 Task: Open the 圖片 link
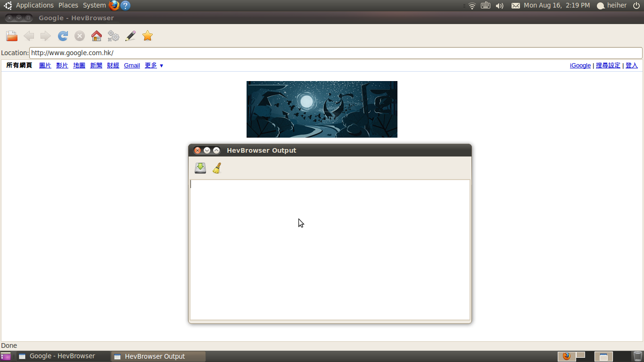(45, 66)
